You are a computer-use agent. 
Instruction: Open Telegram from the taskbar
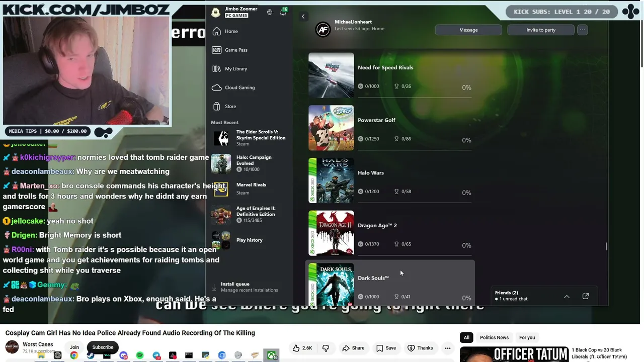pos(156,356)
